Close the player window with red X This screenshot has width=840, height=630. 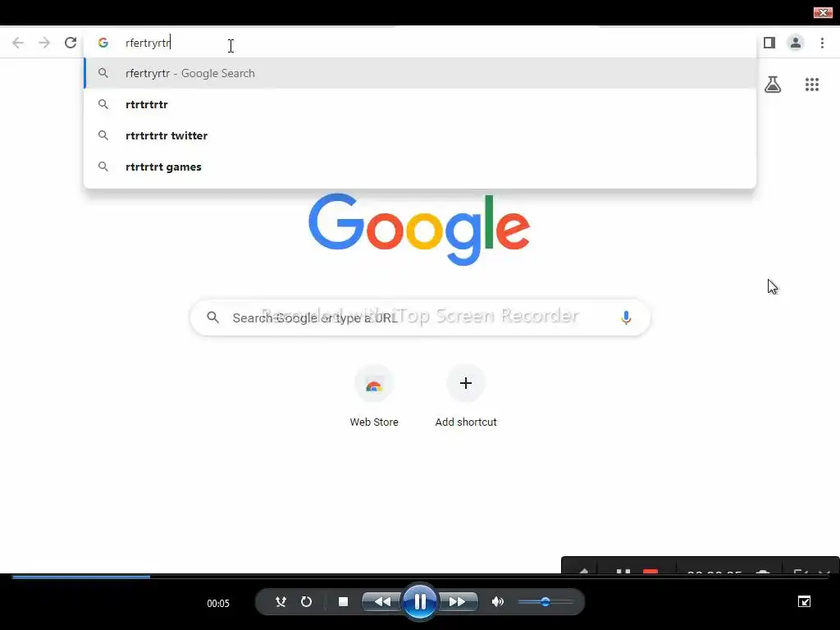822,12
